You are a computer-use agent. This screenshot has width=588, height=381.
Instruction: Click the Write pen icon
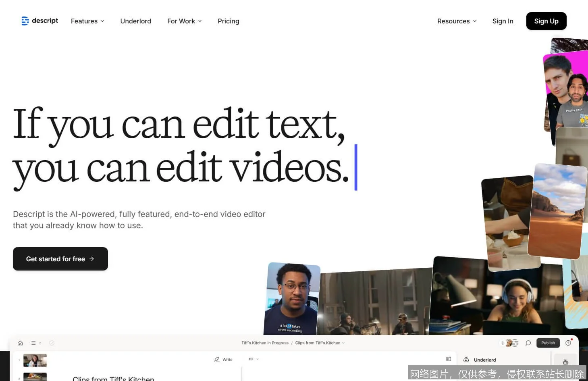tap(217, 359)
